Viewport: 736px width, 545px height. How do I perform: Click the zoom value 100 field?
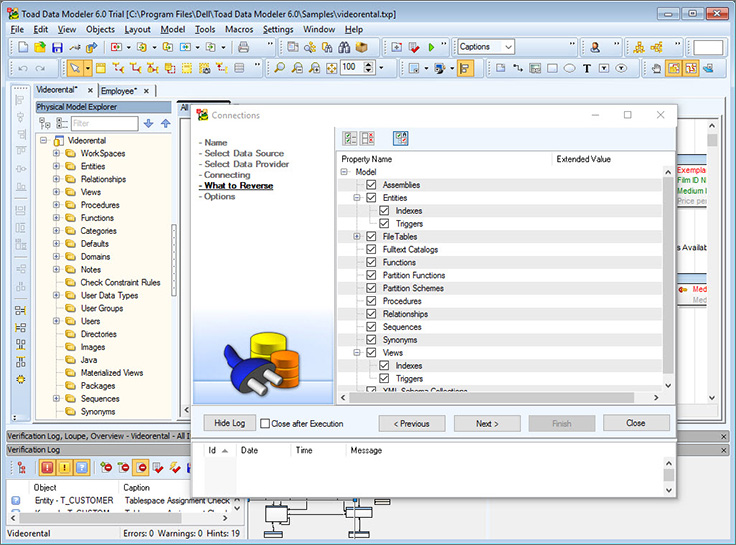(353, 67)
